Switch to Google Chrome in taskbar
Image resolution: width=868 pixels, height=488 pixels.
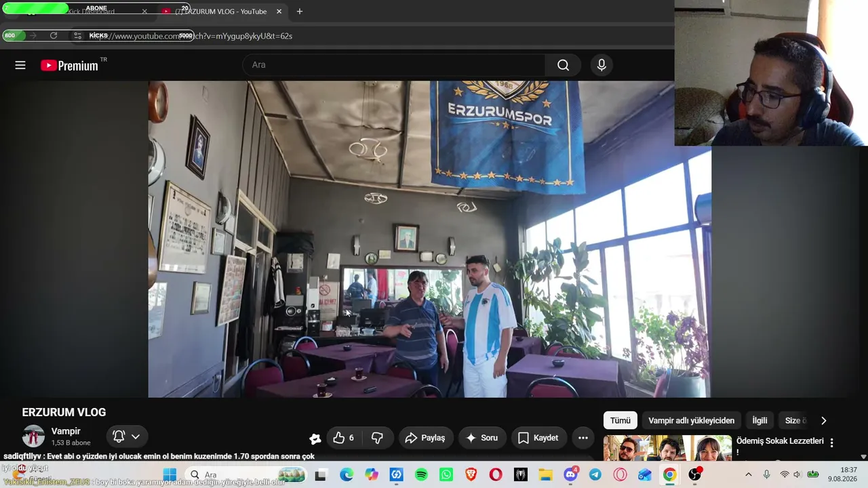coord(669,474)
